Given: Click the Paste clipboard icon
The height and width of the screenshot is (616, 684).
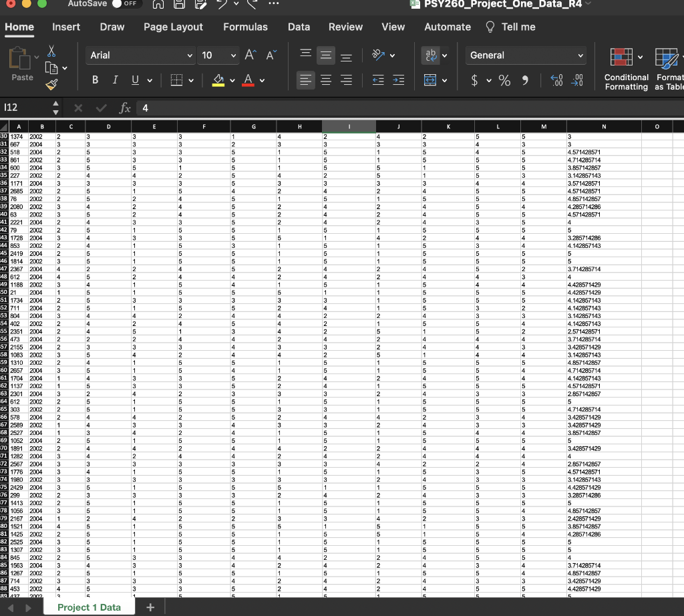Looking at the screenshot, I should 19,57.
